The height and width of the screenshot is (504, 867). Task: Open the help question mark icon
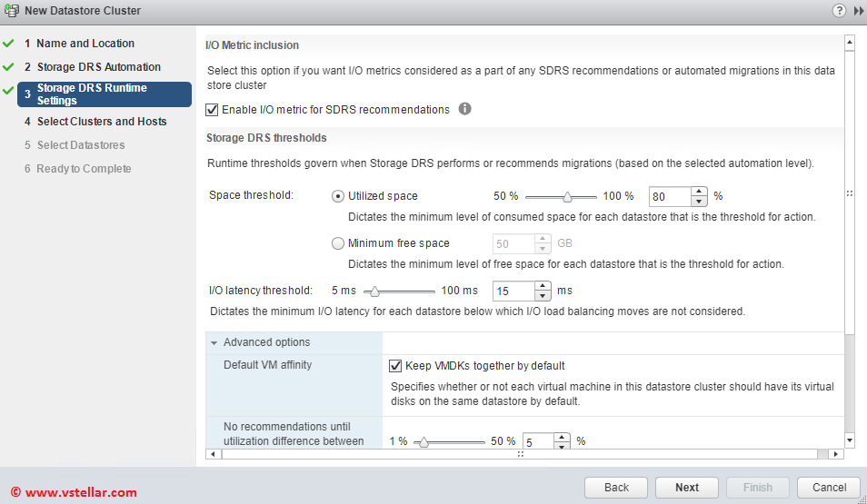point(839,11)
